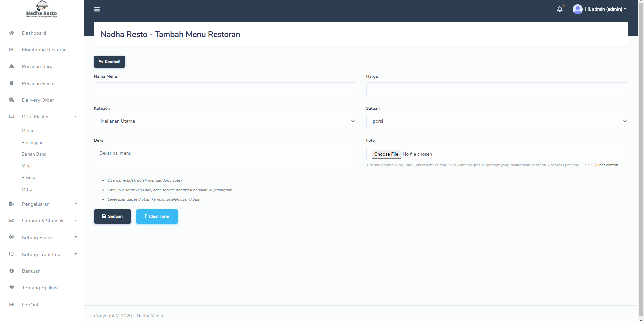Image resolution: width=644 pixels, height=321 pixels.
Task: Click the Bantuan info icon
Action: coord(12,271)
